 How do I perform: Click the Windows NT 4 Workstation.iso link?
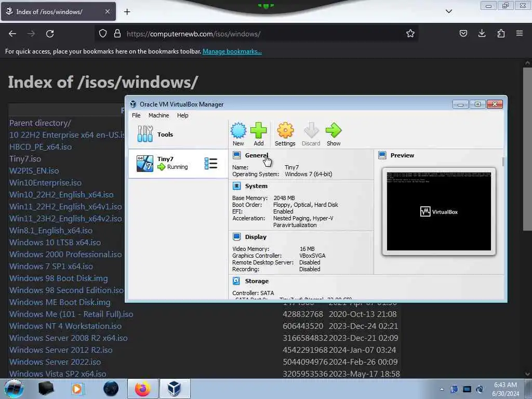(x=65, y=326)
